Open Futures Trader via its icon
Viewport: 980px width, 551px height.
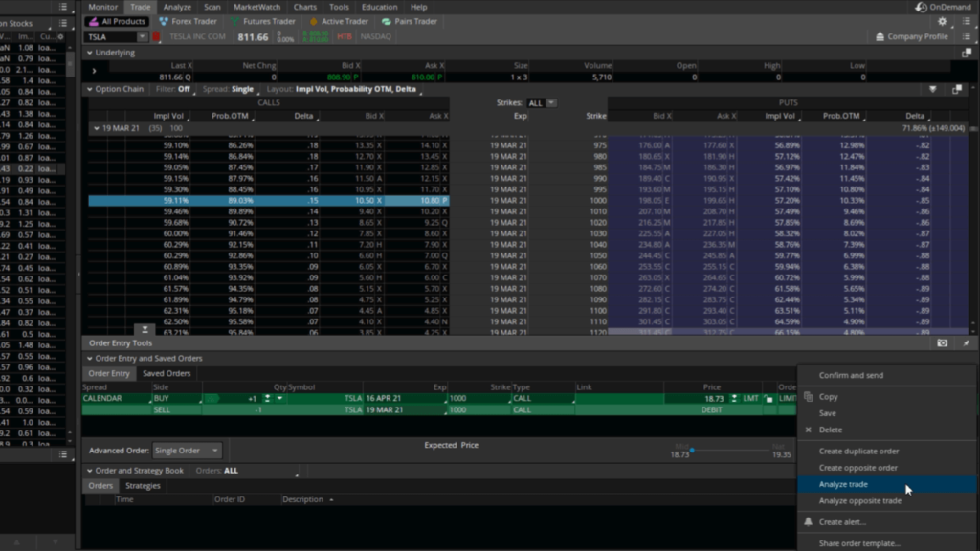click(x=235, y=21)
